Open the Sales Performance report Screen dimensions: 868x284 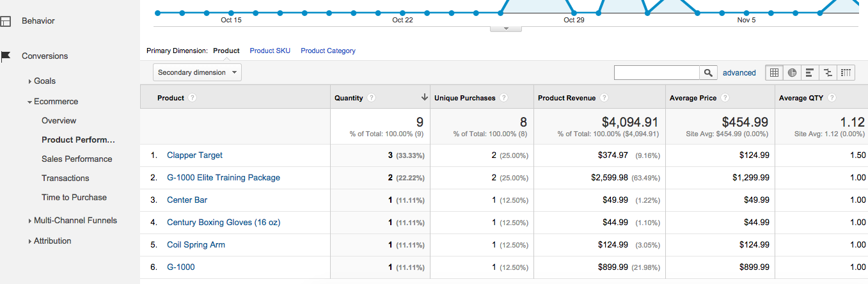(77, 159)
